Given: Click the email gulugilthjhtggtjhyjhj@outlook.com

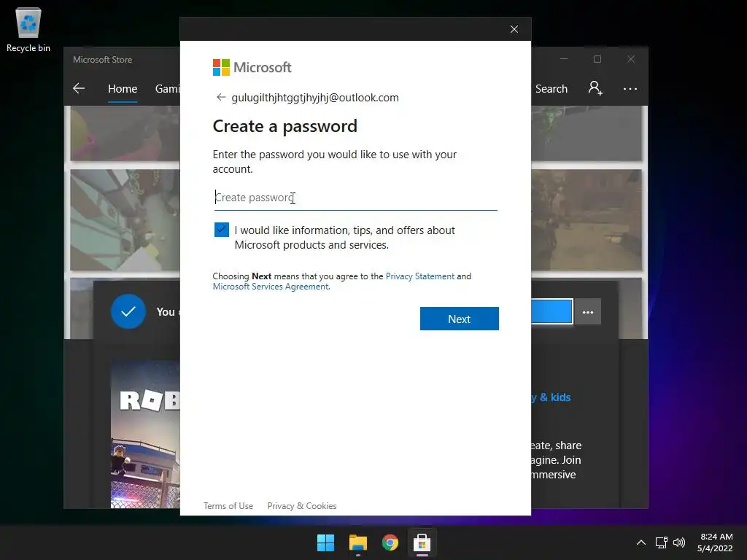Looking at the screenshot, I should (x=315, y=98).
